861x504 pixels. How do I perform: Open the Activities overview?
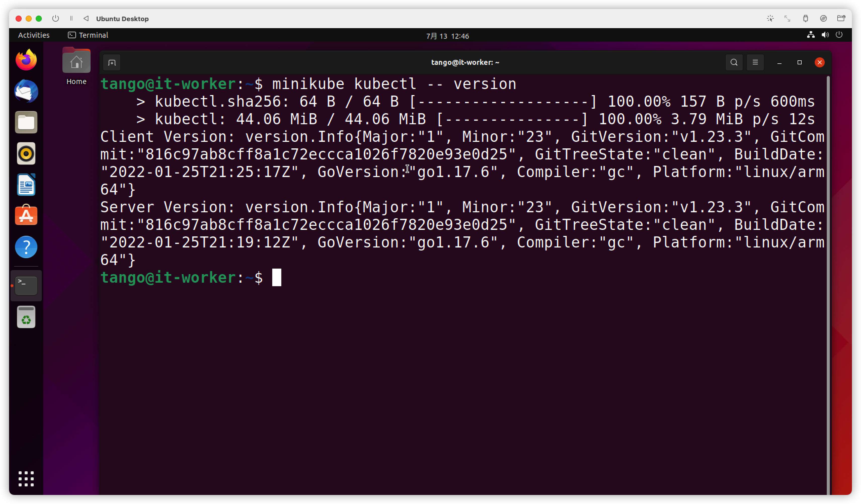pyautogui.click(x=33, y=35)
